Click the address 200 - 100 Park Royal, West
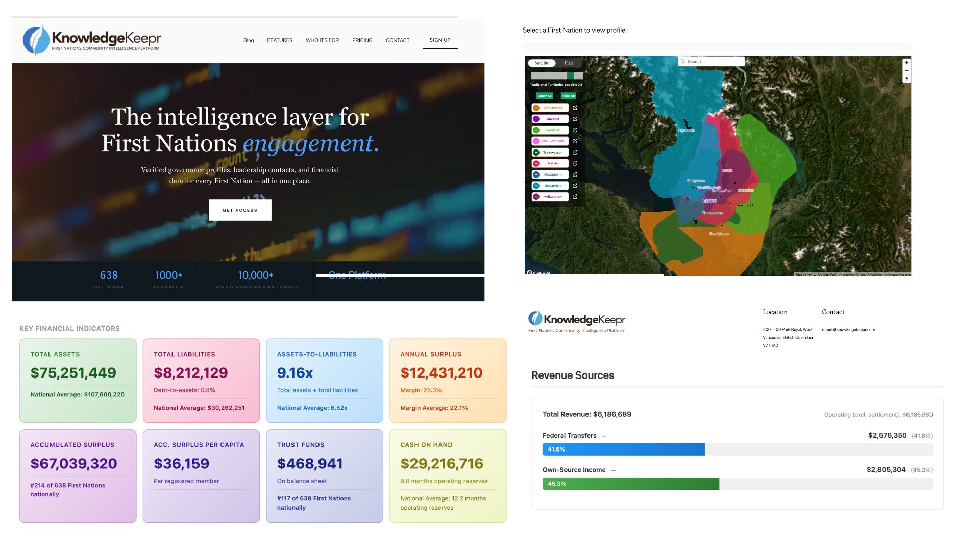The height and width of the screenshot is (551, 980). (x=788, y=330)
